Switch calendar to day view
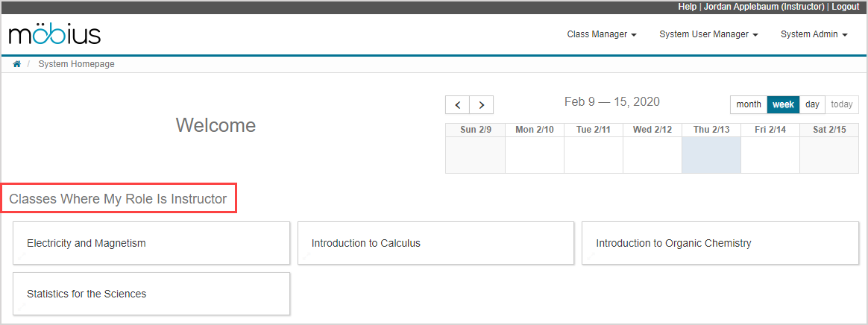The width and height of the screenshot is (868, 325). [x=812, y=104]
